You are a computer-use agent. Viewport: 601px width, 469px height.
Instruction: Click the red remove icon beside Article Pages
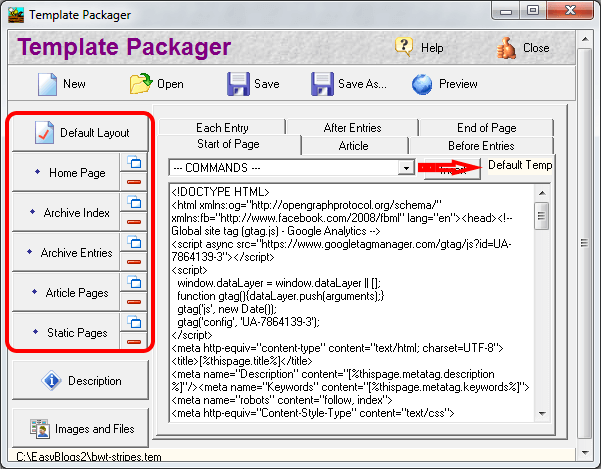(x=134, y=302)
